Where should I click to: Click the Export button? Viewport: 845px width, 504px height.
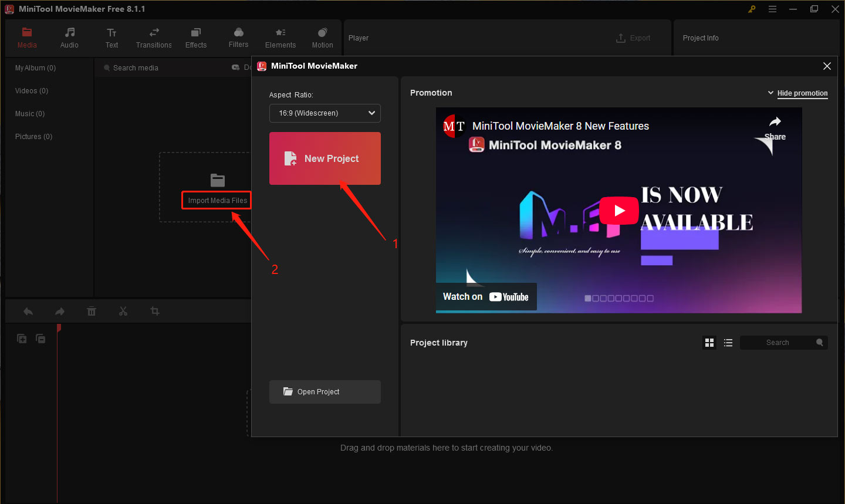point(633,38)
